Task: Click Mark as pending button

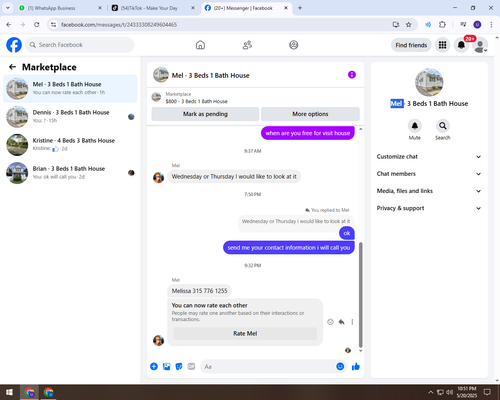Action: tap(205, 114)
